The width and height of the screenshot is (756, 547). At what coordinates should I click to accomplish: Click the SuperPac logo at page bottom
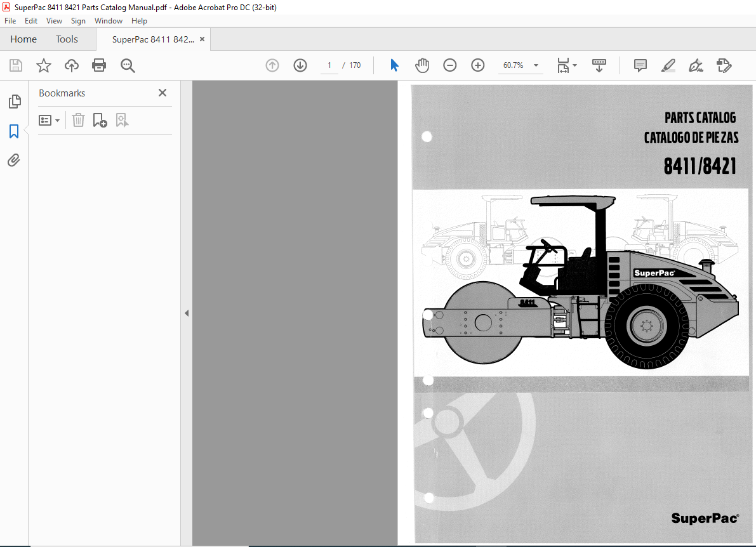[x=705, y=518]
